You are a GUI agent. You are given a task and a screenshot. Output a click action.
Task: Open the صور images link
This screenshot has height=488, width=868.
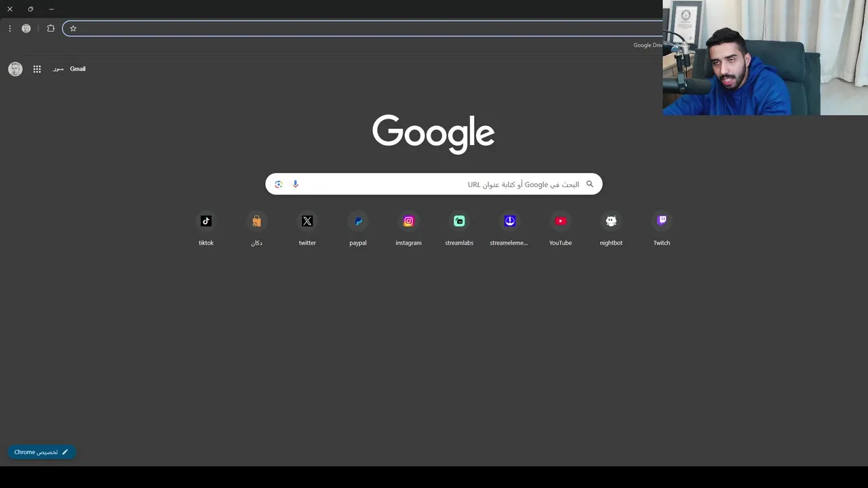[58, 69]
